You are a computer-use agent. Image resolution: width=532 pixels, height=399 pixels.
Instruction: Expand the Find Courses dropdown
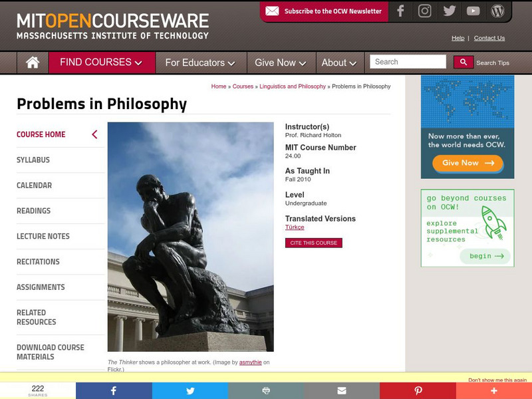pyautogui.click(x=101, y=63)
